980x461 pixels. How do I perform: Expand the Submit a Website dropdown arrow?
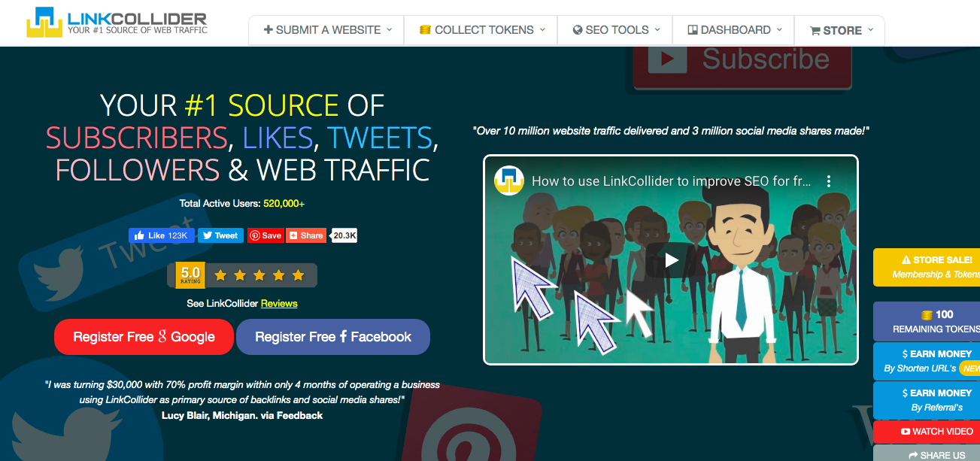tap(390, 30)
